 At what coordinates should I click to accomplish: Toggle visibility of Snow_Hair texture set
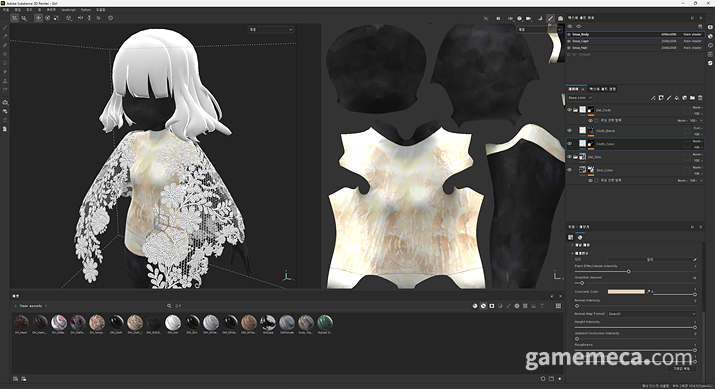[569, 47]
